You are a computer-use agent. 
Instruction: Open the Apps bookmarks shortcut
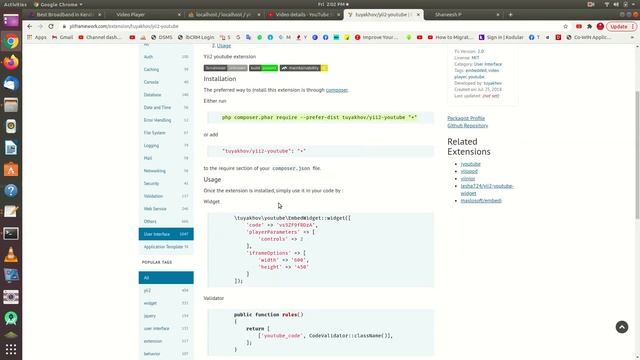[37, 37]
